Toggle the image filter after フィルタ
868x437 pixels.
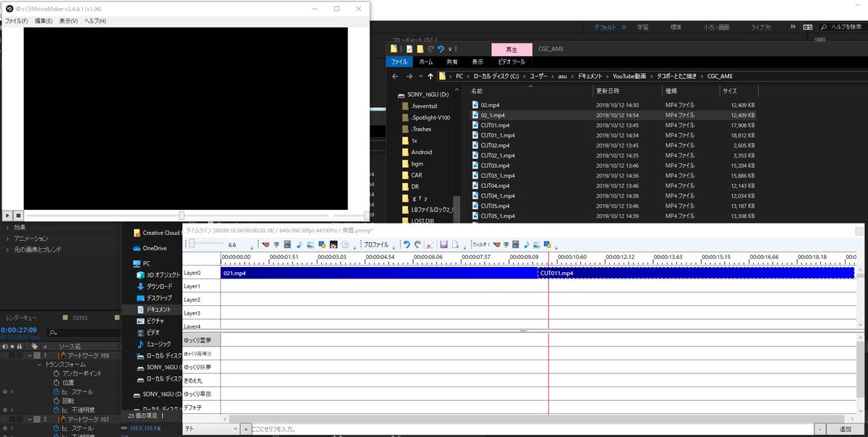[537, 245]
